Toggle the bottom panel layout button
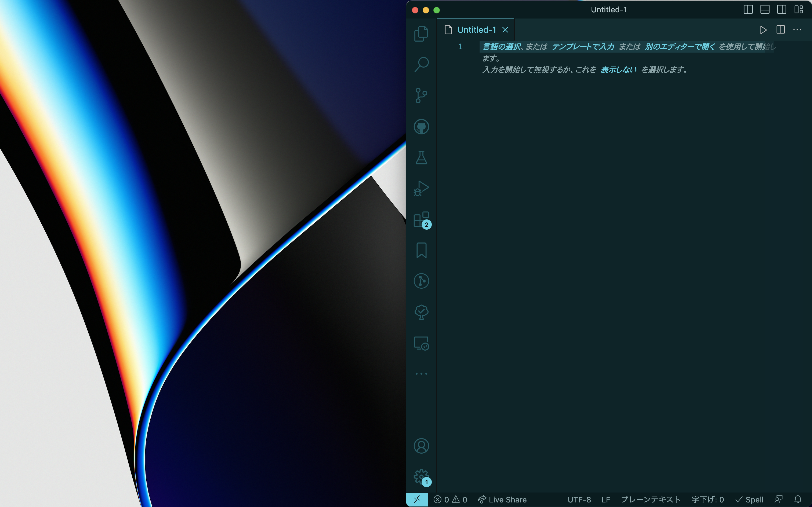The height and width of the screenshot is (507, 812). coord(765,9)
